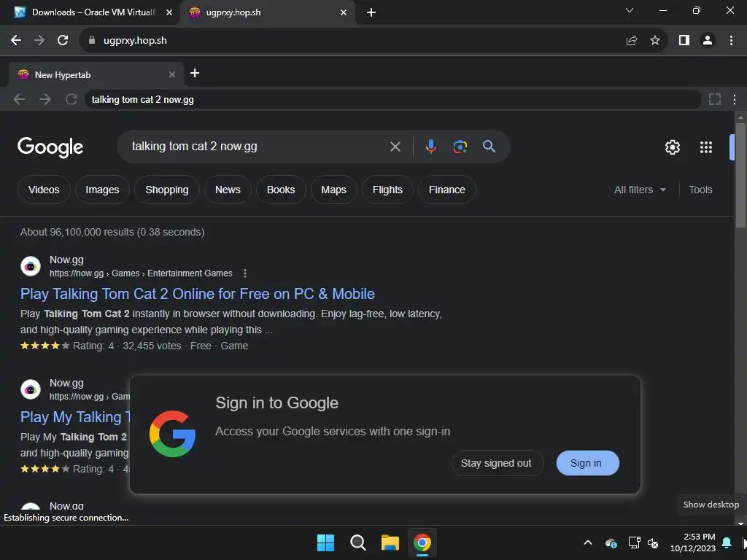
Task: Close the New Hypertab tab
Action: pyautogui.click(x=172, y=75)
